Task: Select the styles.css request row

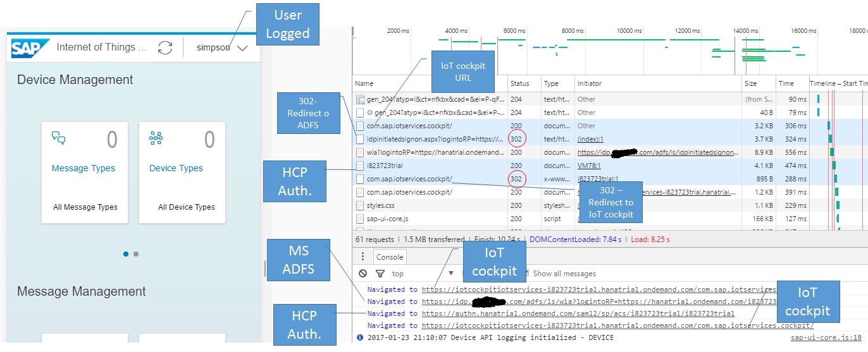Action: 611,205
